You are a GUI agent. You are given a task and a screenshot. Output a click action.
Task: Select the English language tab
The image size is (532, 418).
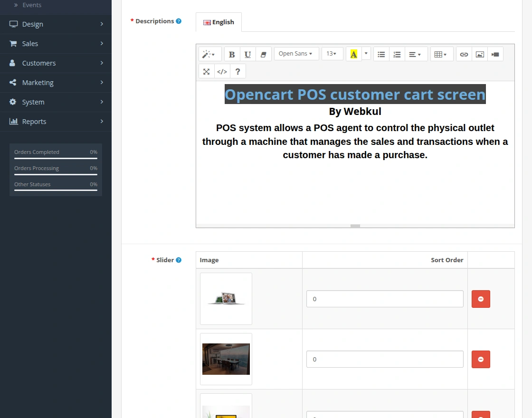tap(218, 22)
